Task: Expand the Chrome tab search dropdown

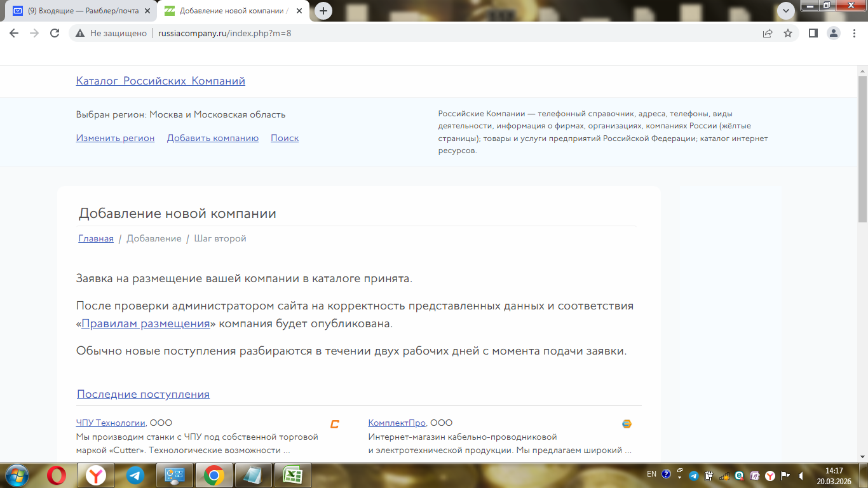Action: click(787, 10)
